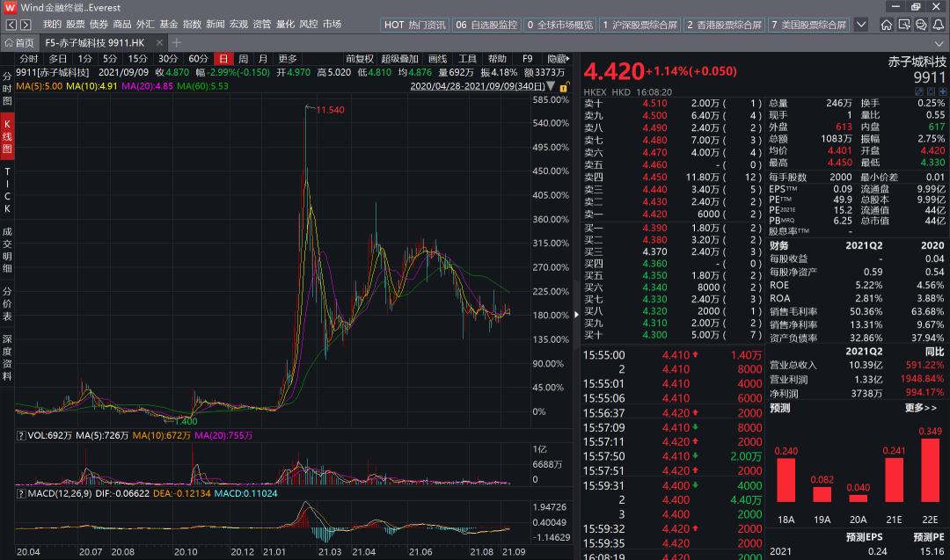Click the small alert bell icon under 9911
Screen dimensions: 950x560
[x=932, y=91]
